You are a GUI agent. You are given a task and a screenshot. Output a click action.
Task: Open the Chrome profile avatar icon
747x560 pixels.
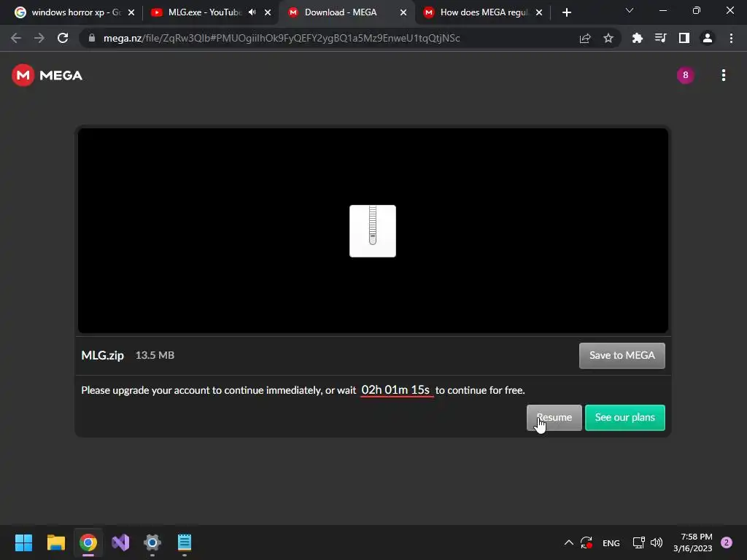click(708, 38)
